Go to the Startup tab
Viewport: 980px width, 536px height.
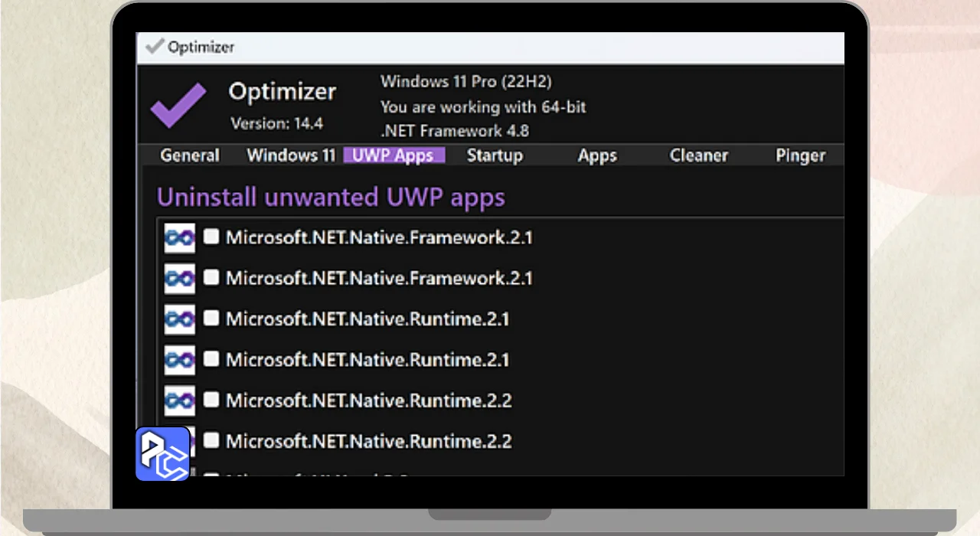click(x=495, y=155)
